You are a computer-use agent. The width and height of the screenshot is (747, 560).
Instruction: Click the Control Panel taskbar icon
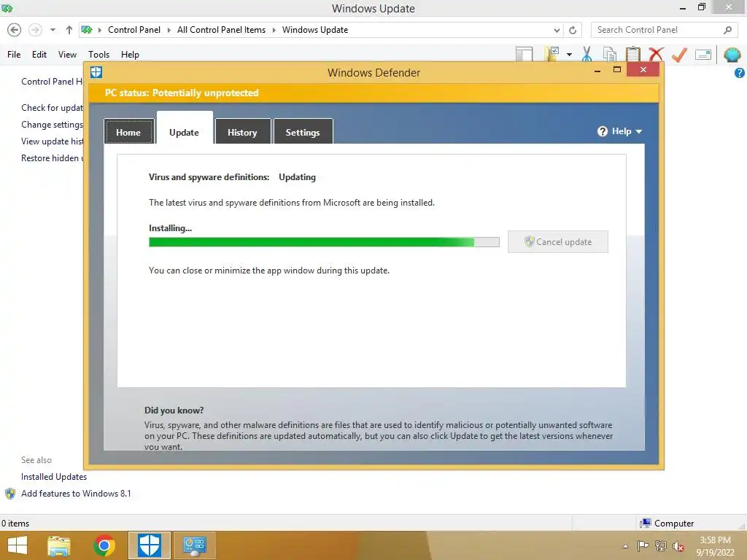pos(194,545)
